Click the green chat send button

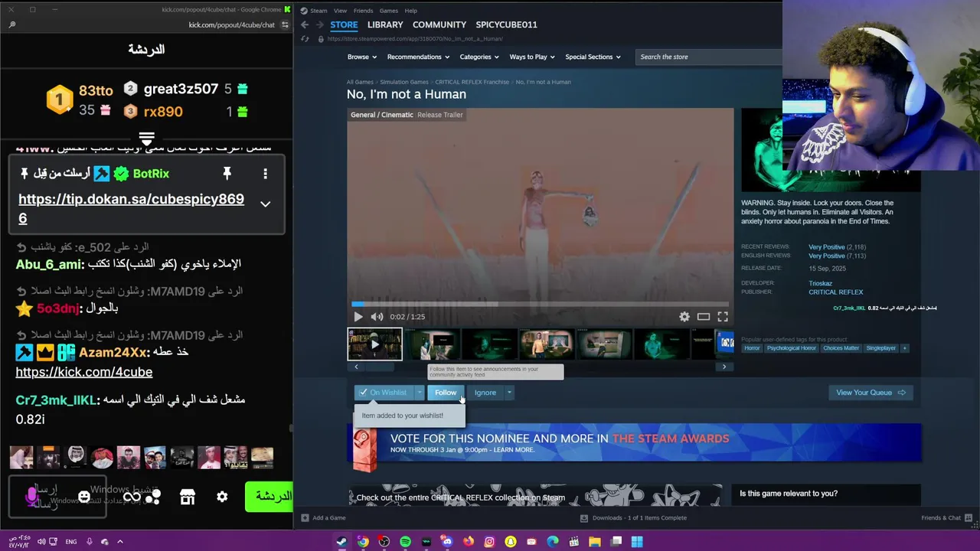click(x=269, y=497)
